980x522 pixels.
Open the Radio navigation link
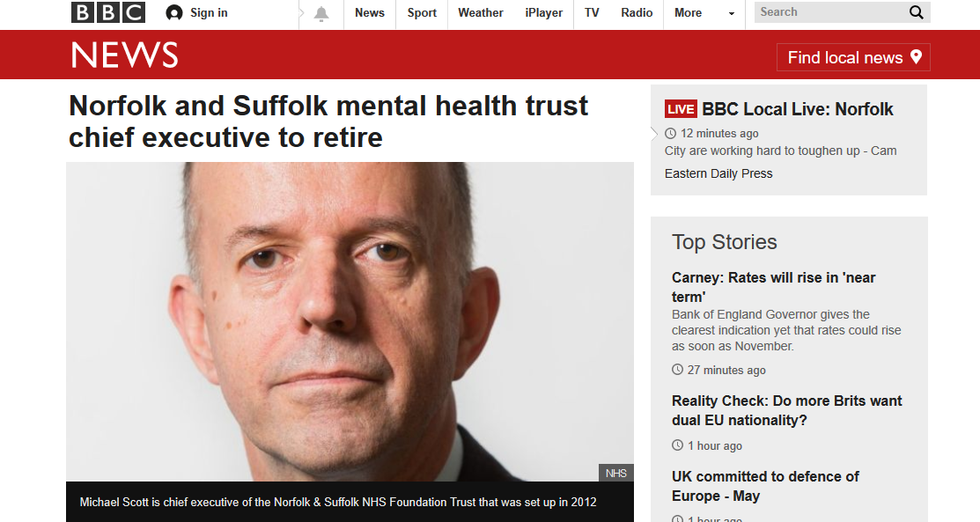(x=637, y=12)
